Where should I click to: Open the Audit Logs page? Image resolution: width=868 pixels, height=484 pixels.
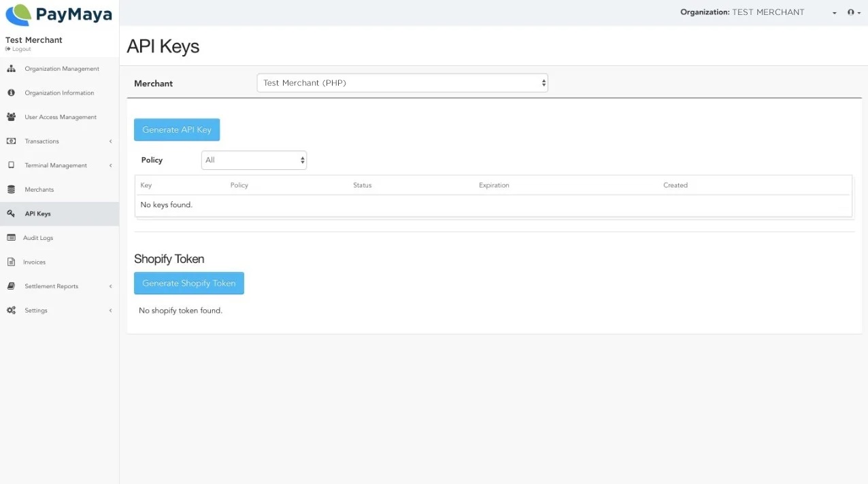pos(38,238)
